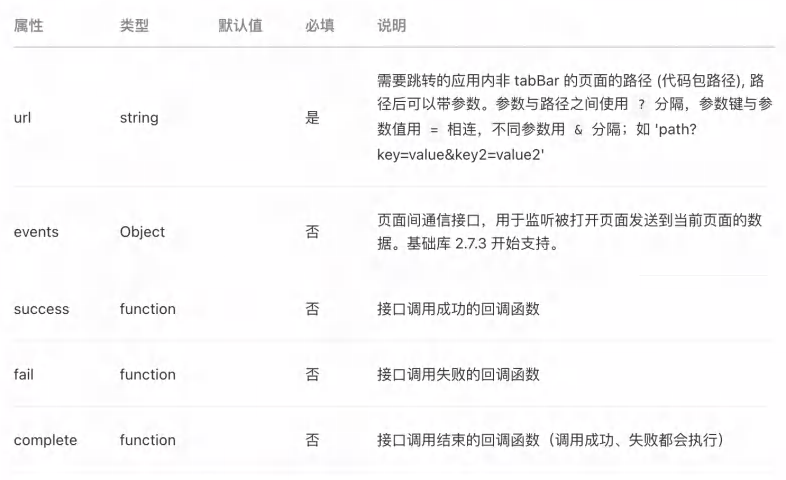786x480 pixels.
Task: Click the 属性 column header
Action: [x=29, y=26]
